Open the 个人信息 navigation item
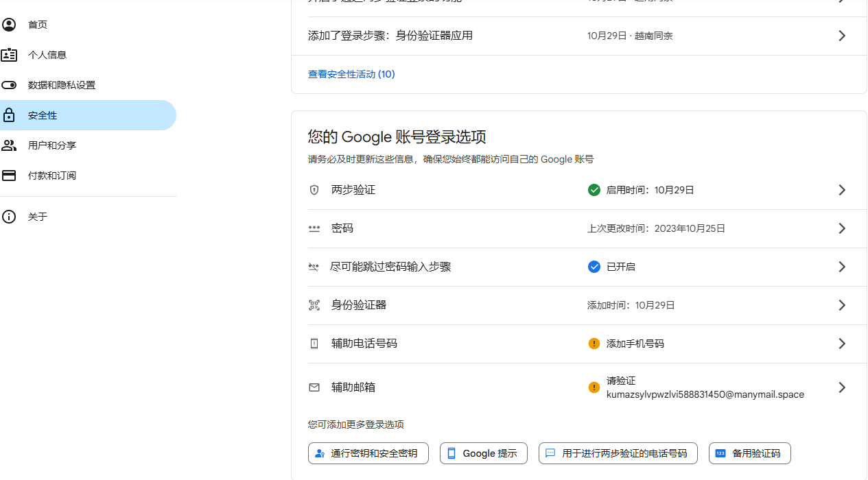The width and height of the screenshot is (868, 480). [x=47, y=55]
